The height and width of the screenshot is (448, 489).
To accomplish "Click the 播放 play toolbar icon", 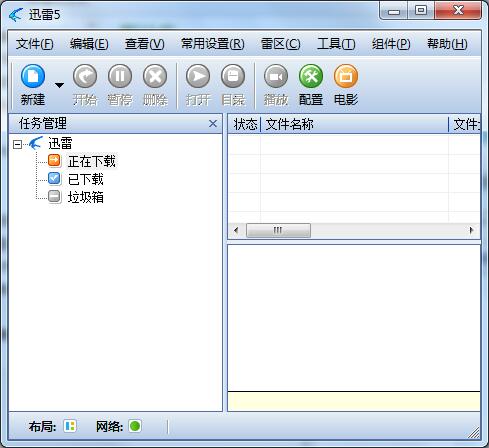I will (x=276, y=76).
